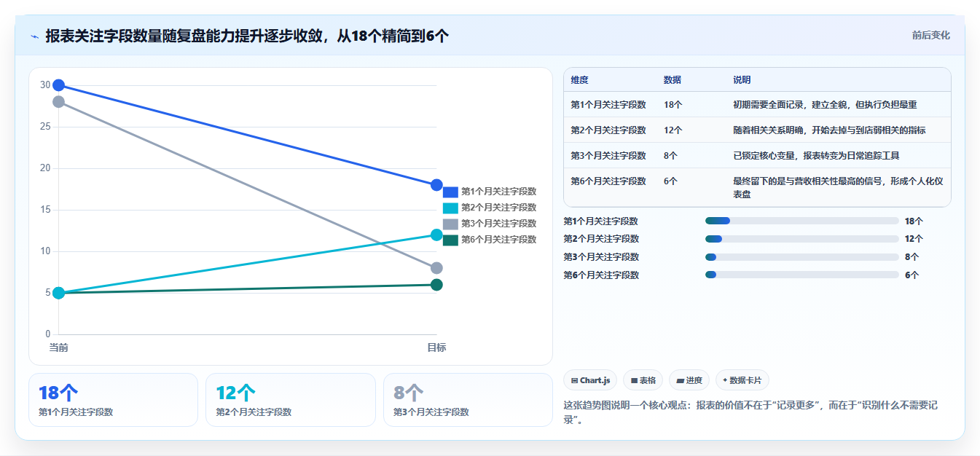Click the main title 报表关注字段数量 heading
The width and height of the screenshot is (980, 456).
[247, 36]
